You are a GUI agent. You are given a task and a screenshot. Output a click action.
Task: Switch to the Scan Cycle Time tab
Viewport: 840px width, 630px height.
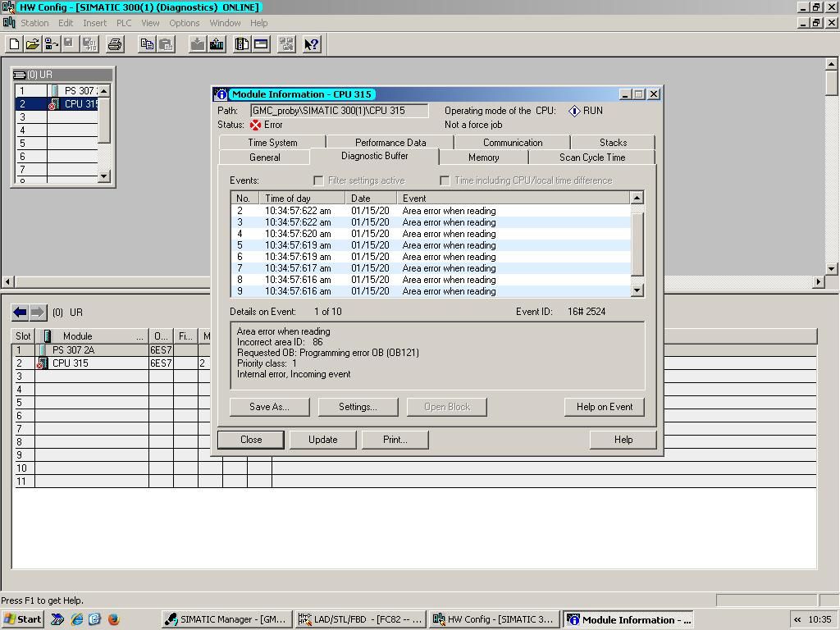coord(592,157)
